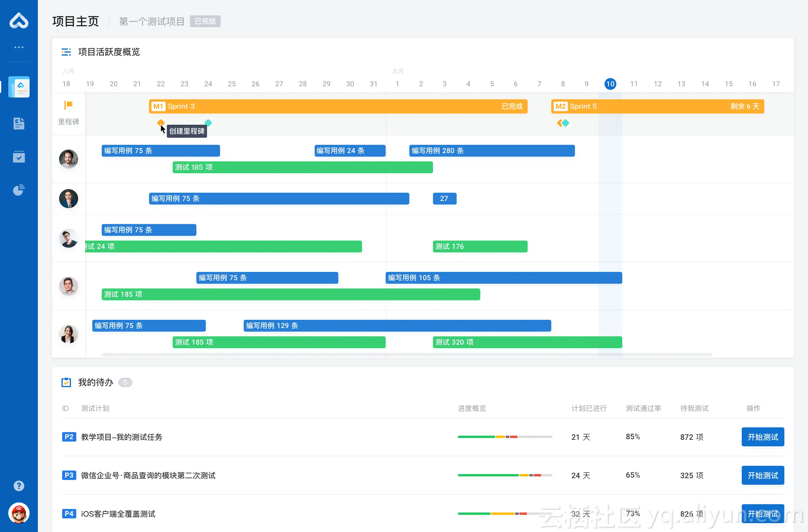The width and height of the screenshot is (808, 532).
Task: Click the orange diamond milestone marker
Action: point(161,122)
